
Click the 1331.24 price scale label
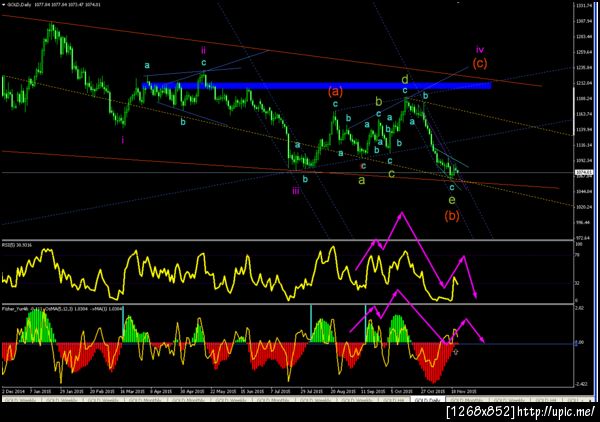pos(584,5)
